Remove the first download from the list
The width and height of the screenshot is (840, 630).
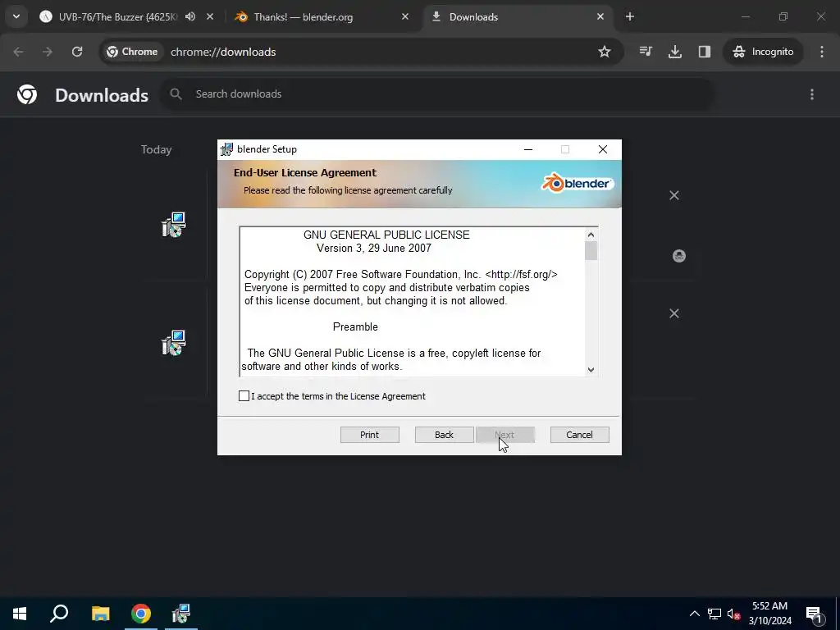(x=674, y=195)
